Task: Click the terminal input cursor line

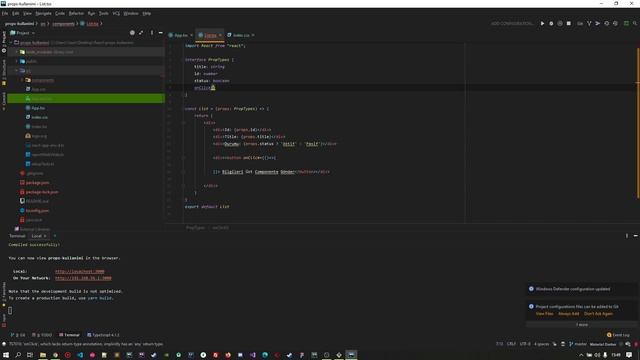Action: pos(10,311)
